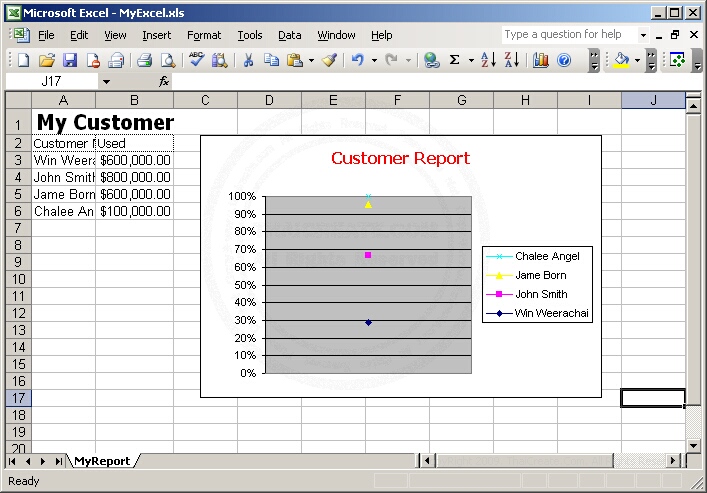Click the horizontal scrollbar right arrow
This screenshot has width=707, height=493.
point(673,461)
